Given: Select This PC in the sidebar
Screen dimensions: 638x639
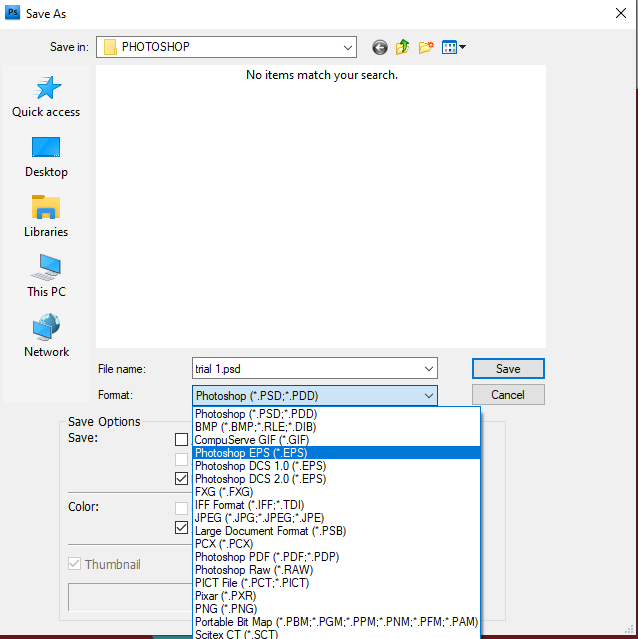Looking at the screenshot, I should point(46,277).
